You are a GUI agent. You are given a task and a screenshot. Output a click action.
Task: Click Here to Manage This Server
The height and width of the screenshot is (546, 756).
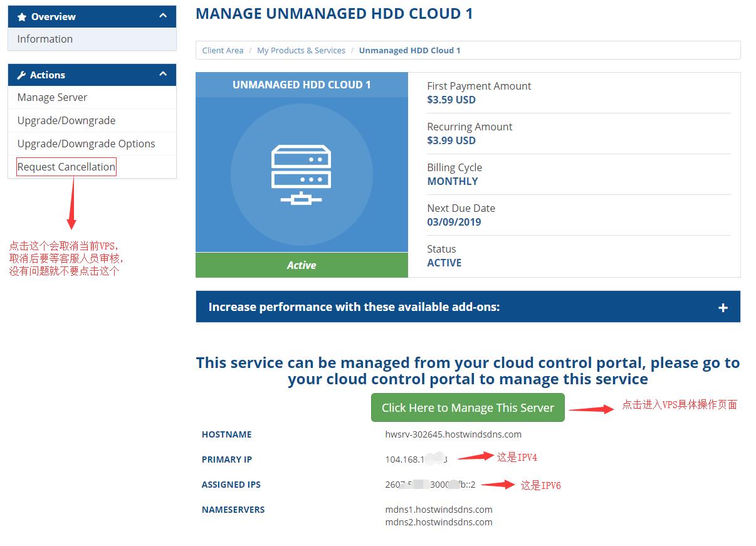[468, 407]
